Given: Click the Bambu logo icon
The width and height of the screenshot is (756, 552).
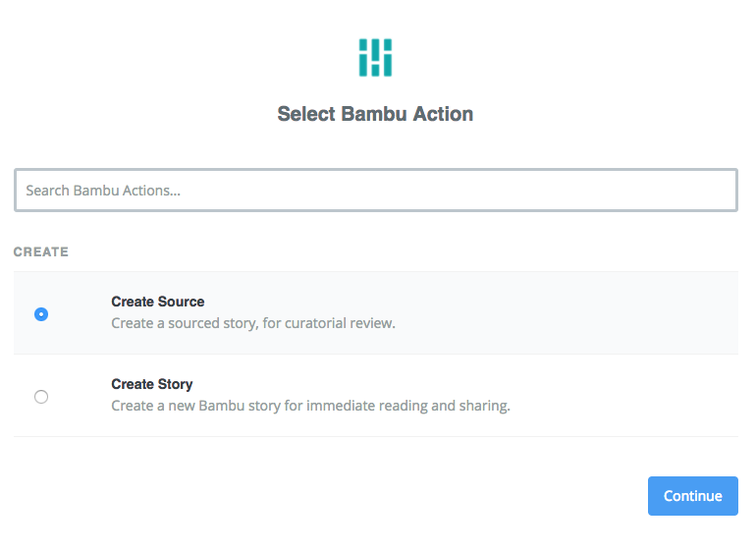Looking at the screenshot, I should (x=375, y=57).
